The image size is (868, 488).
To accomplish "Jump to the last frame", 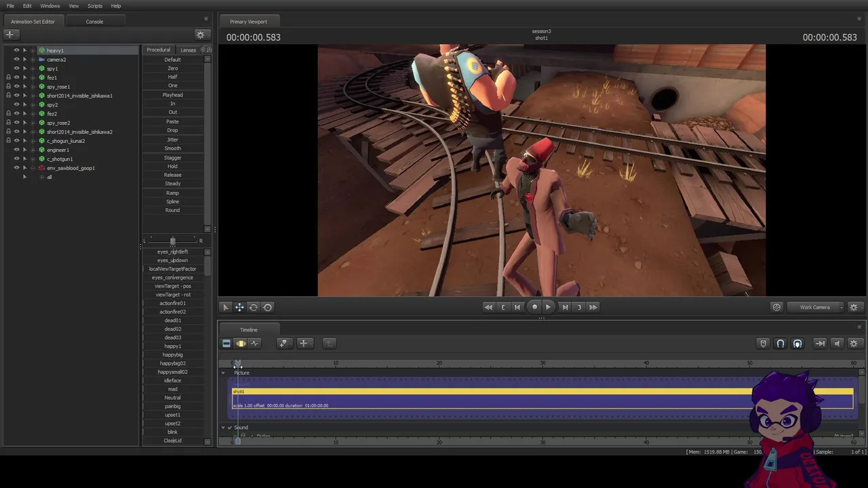I will click(x=593, y=307).
